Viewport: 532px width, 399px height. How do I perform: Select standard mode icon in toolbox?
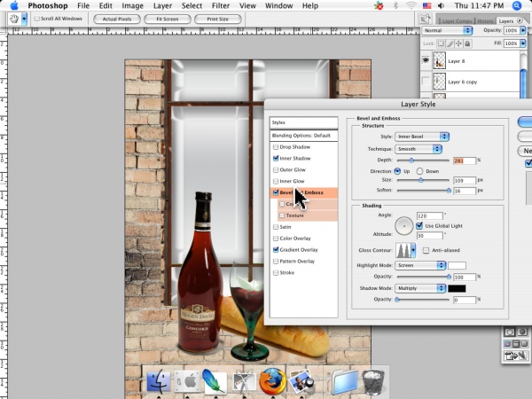tap(510, 332)
